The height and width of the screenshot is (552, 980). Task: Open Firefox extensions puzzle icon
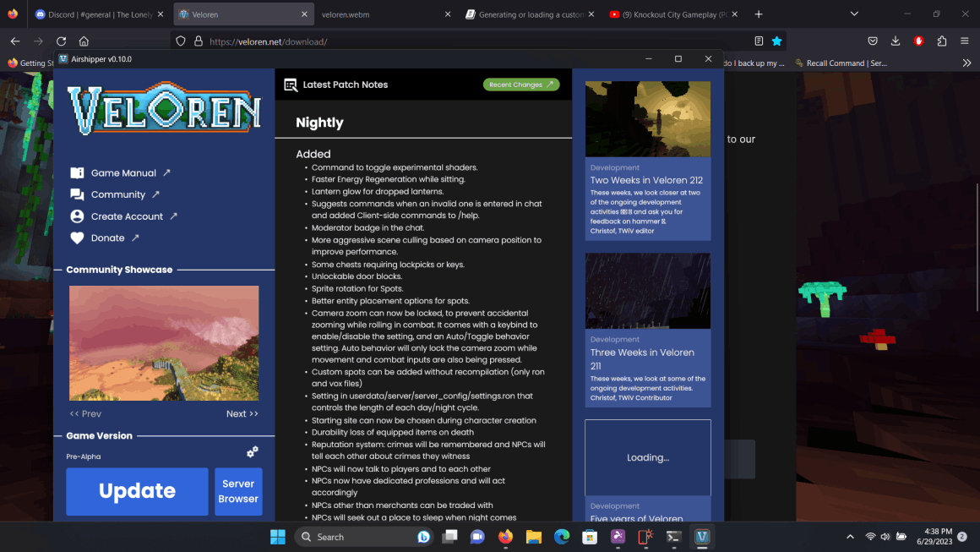click(942, 41)
